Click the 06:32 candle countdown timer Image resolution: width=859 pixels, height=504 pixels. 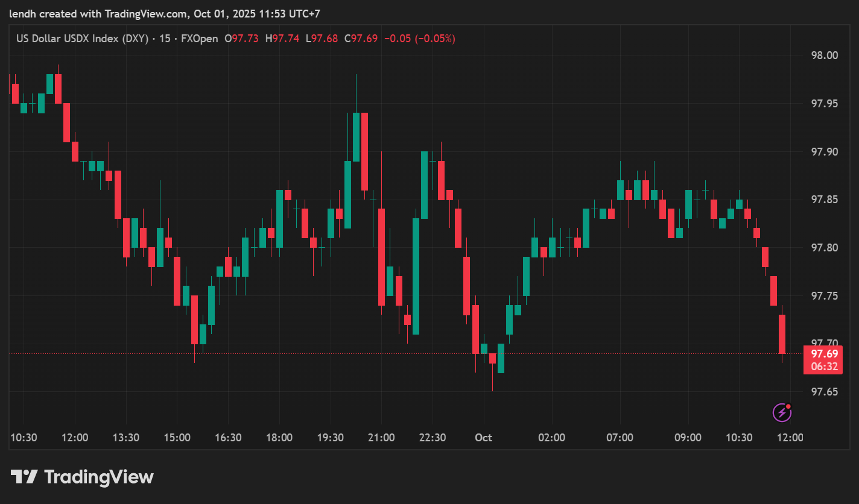(824, 367)
